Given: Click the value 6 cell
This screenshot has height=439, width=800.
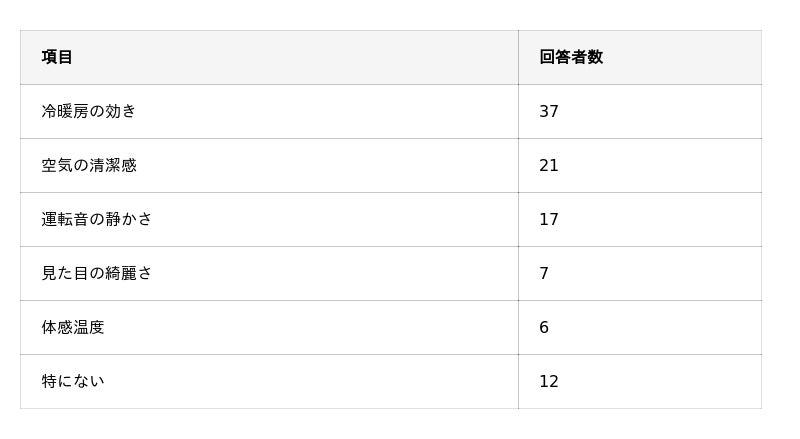Looking at the screenshot, I should 544,327.
